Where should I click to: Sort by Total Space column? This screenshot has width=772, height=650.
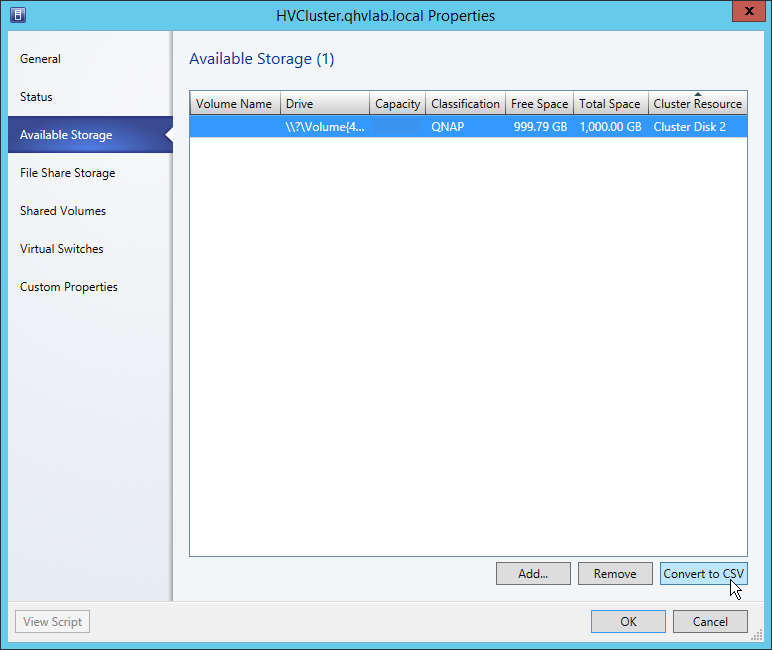pos(609,104)
